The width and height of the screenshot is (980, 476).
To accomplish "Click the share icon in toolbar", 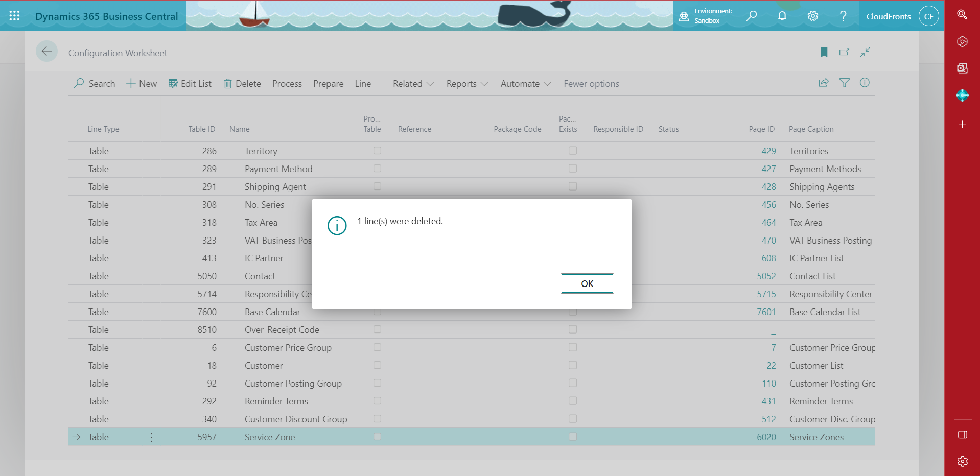I will pos(823,83).
